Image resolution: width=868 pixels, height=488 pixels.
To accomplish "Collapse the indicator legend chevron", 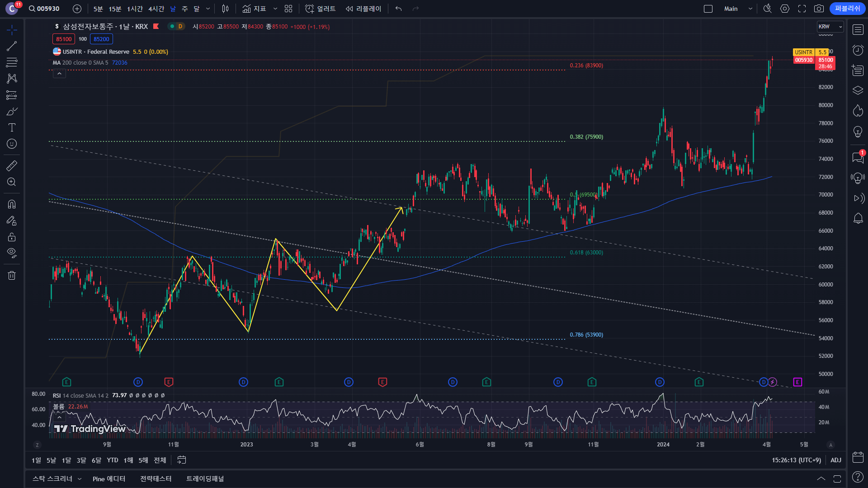I will pyautogui.click(x=59, y=74).
